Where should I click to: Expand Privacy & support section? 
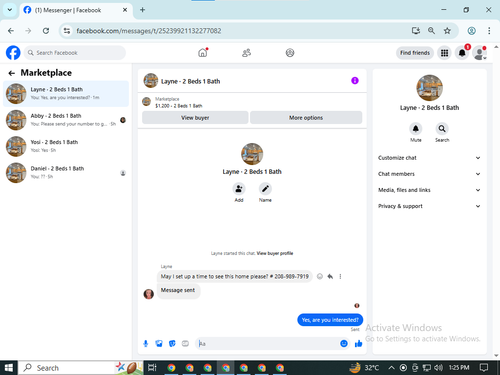[x=429, y=206]
